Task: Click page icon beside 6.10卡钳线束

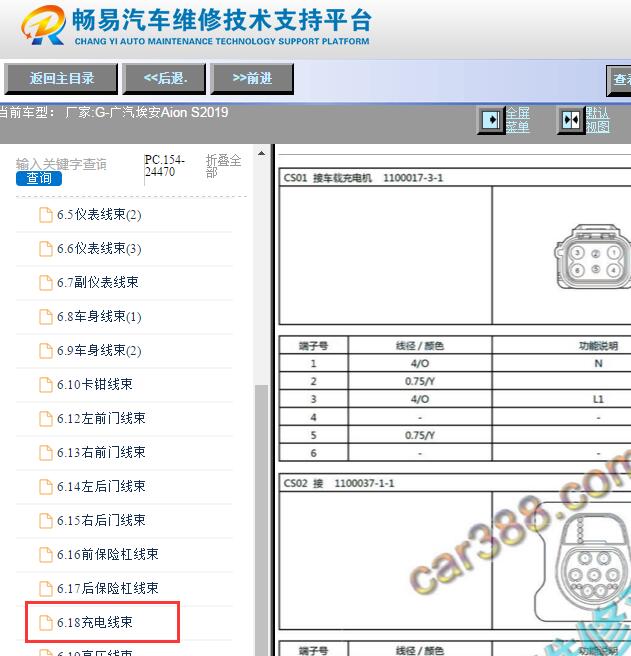Action: click(x=46, y=384)
